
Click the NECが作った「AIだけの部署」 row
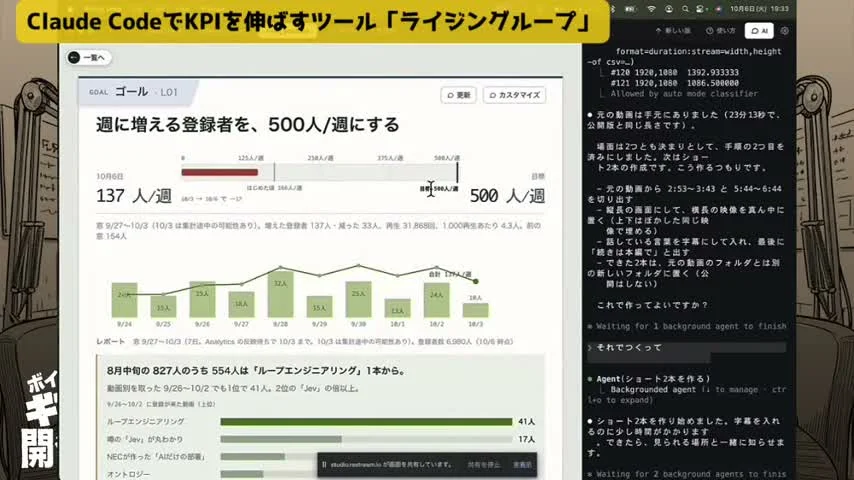212,457
